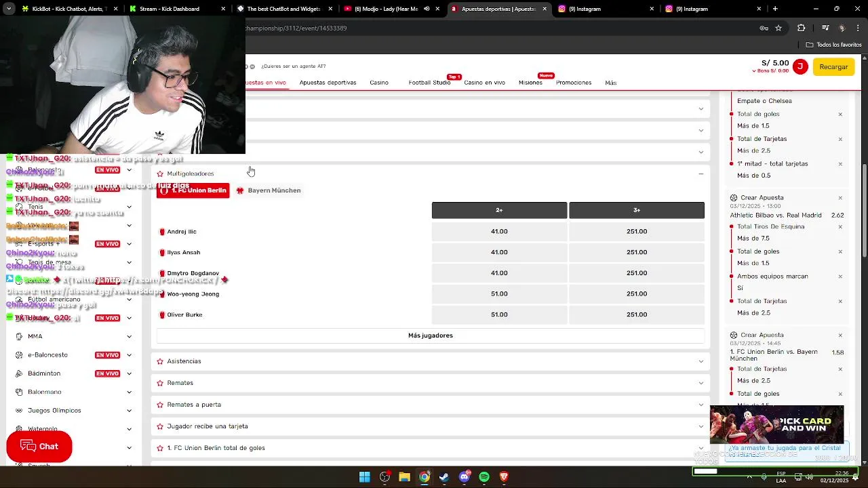This screenshot has width=868, height=488.
Task: Click the Balonmano sport icon
Action: (x=19, y=392)
